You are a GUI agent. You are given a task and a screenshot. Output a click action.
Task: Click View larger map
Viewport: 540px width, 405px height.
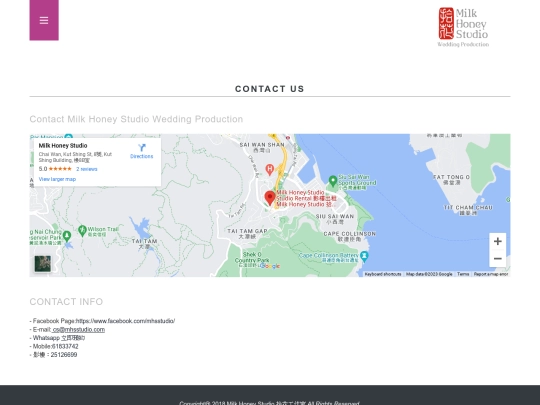tap(57, 179)
